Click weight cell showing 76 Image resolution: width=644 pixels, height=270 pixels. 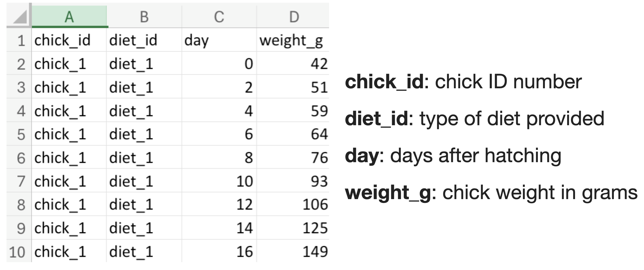[x=293, y=158]
